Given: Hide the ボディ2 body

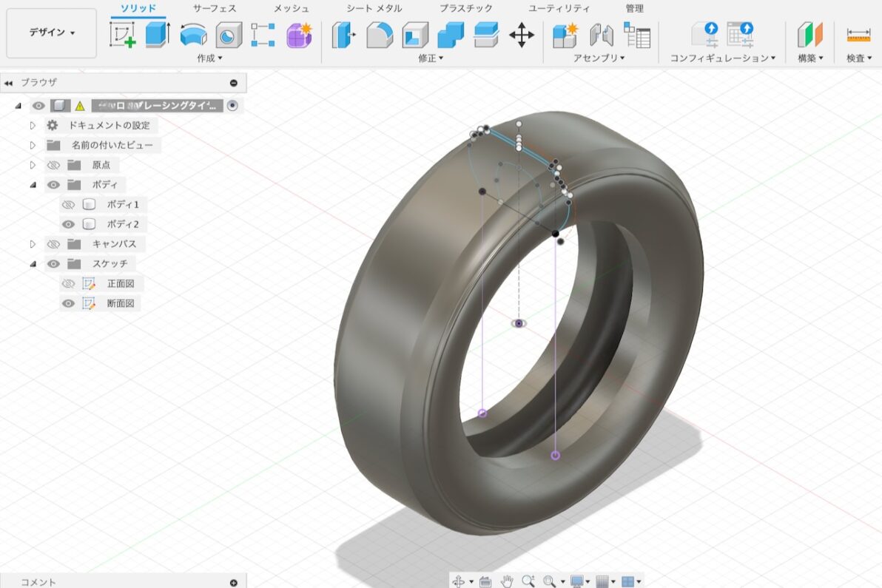Looking at the screenshot, I should click(69, 224).
